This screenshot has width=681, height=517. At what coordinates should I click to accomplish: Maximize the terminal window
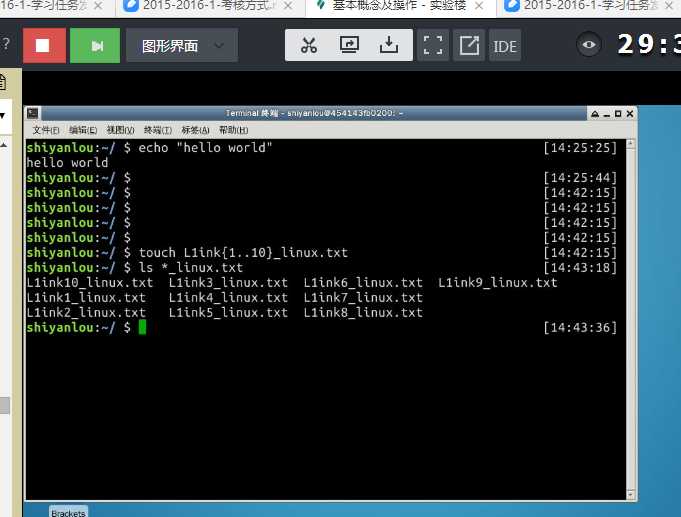[x=618, y=114]
